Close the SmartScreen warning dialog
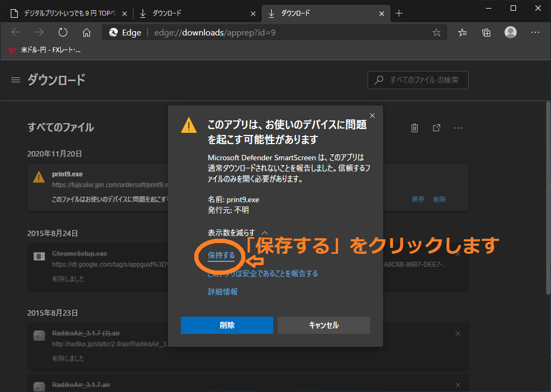The image size is (551, 392). pyautogui.click(x=372, y=115)
